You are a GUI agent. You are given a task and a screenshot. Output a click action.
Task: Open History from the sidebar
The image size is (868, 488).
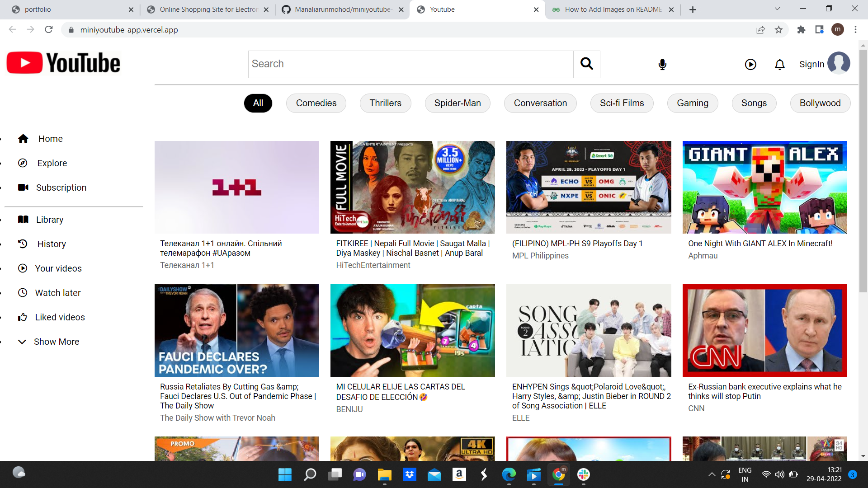pyautogui.click(x=51, y=244)
